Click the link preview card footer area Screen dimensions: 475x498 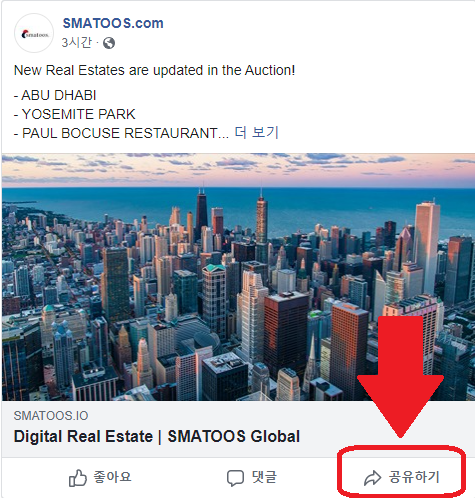pos(238,429)
